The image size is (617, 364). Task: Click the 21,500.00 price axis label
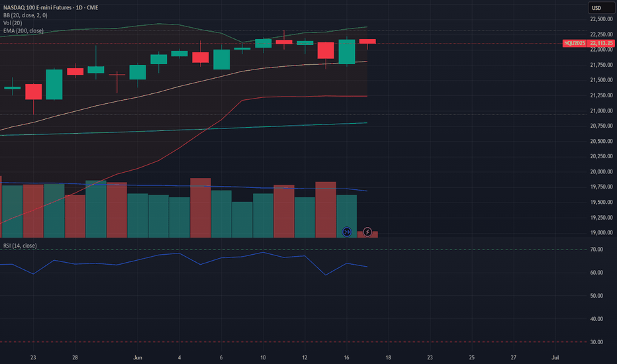pos(601,80)
